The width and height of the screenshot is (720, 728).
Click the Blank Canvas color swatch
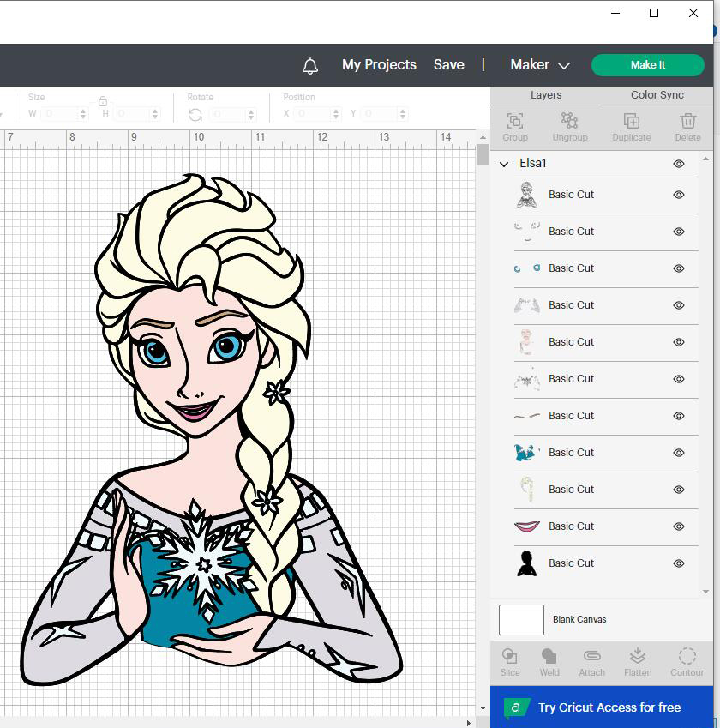(x=521, y=619)
